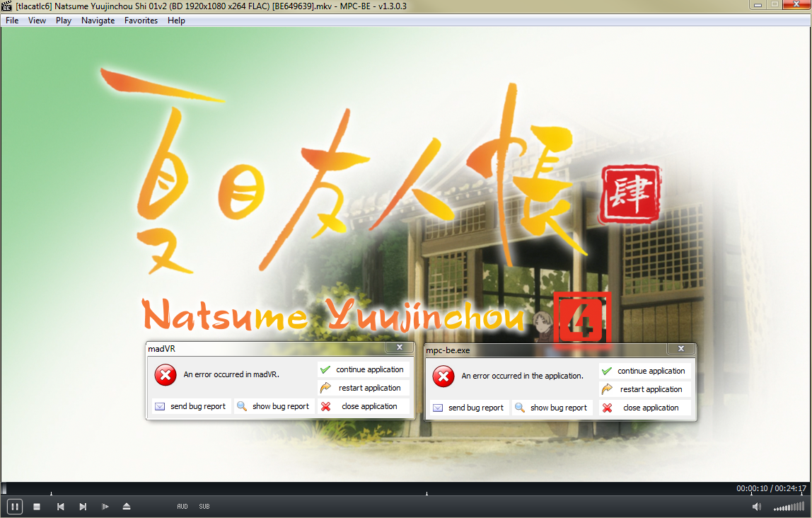812x518 pixels.
Task: Click send bug report in mpc-be.exe dialog
Action: click(470, 408)
